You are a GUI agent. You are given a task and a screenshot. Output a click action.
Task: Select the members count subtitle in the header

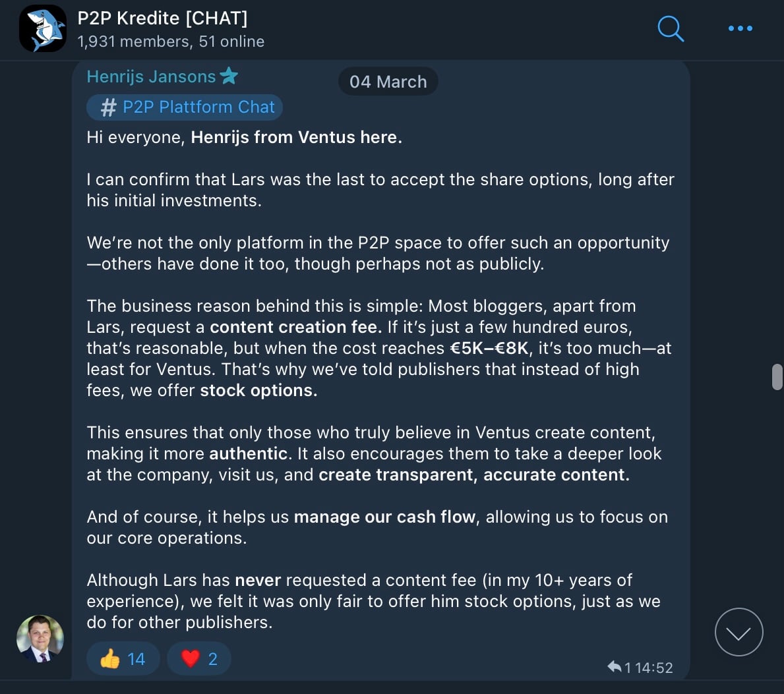(171, 41)
